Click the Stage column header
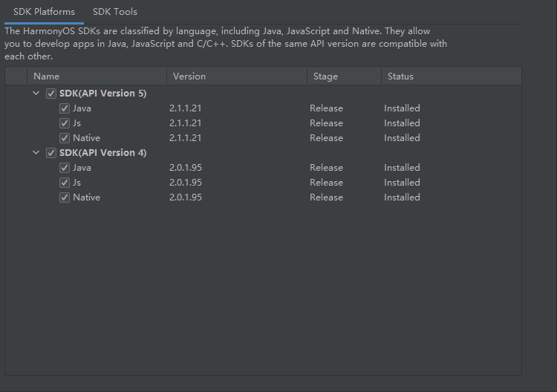The width and height of the screenshot is (557, 392). click(x=344, y=76)
